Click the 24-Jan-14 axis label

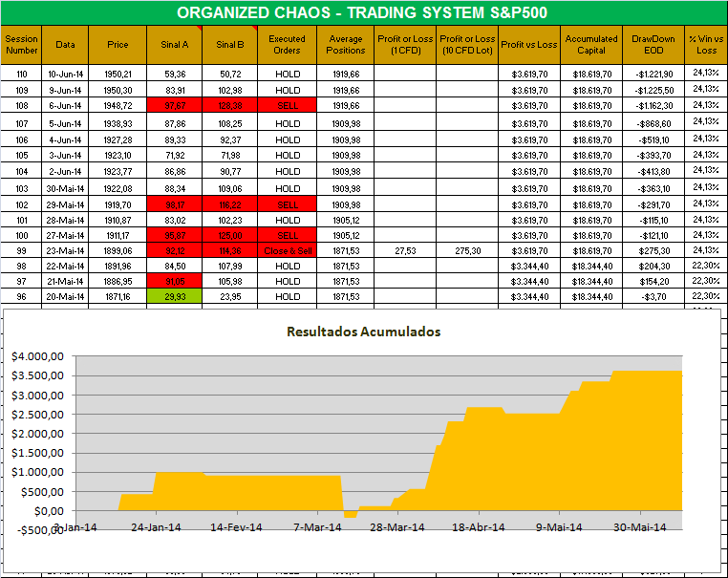pos(156,527)
